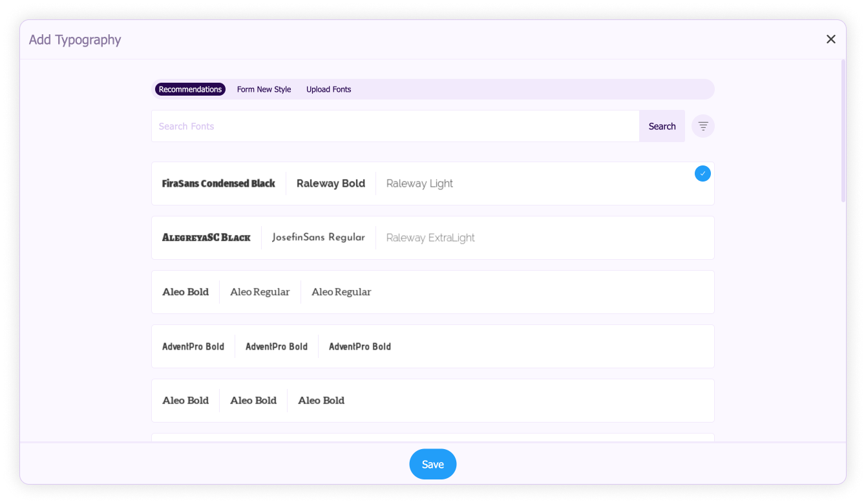
Task: Select Raleway Bold font label
Action: click(331, 184)
